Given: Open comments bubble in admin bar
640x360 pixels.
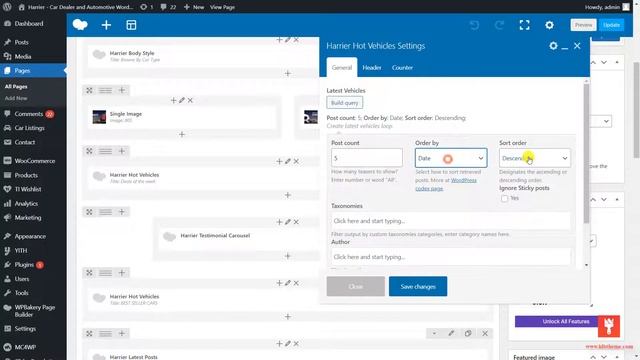Looking at the screenshot, I should tap(168, 7).
